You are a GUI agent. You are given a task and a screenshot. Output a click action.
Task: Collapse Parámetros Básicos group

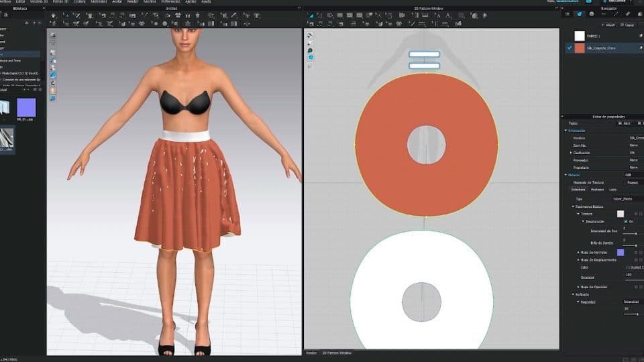[x=574, y=206]
